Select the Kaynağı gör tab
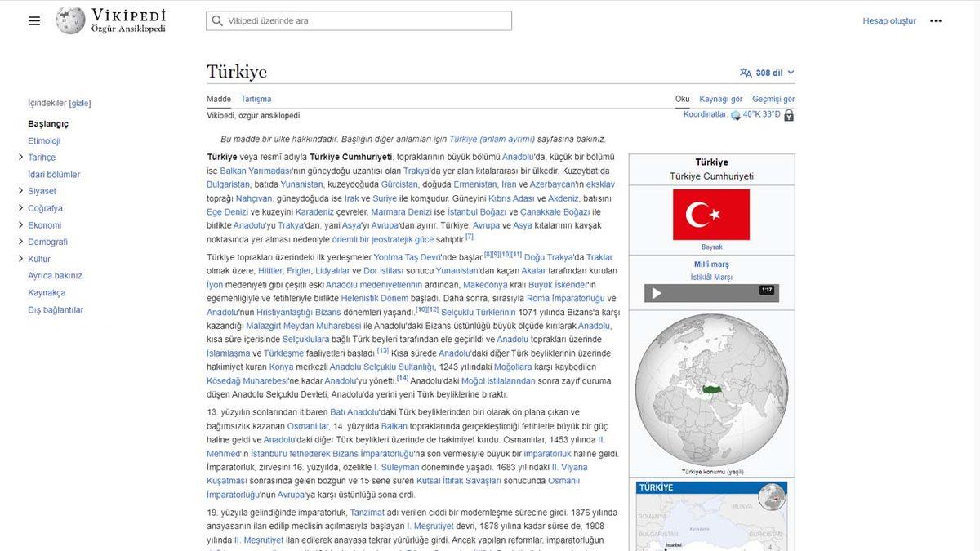 point(720,99)
